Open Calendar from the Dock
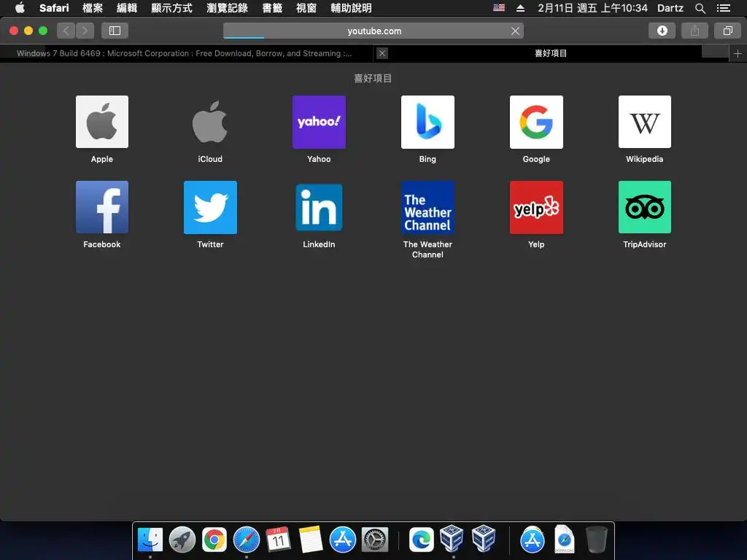 point(278,540)
